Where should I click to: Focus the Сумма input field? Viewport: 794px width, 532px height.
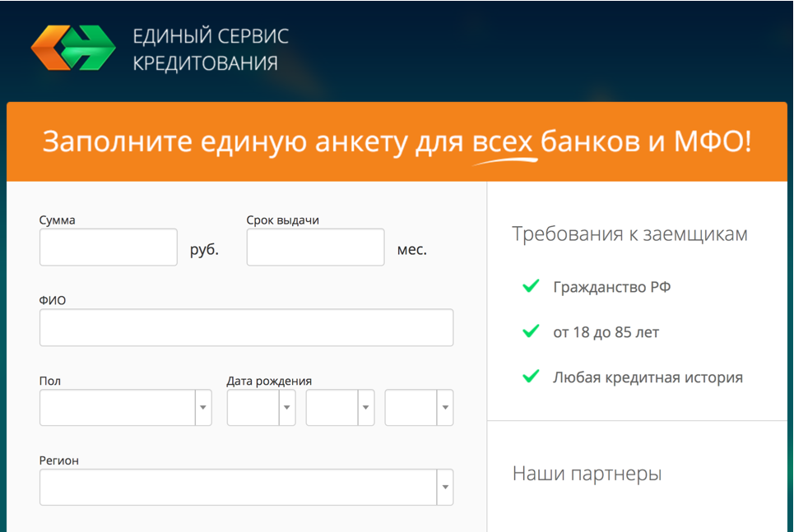coord(109,247)
